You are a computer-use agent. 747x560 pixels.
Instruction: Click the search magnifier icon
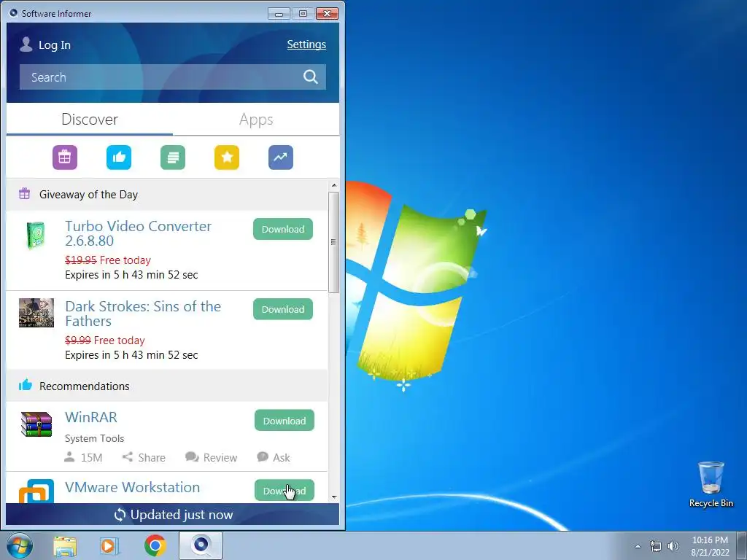311,77
